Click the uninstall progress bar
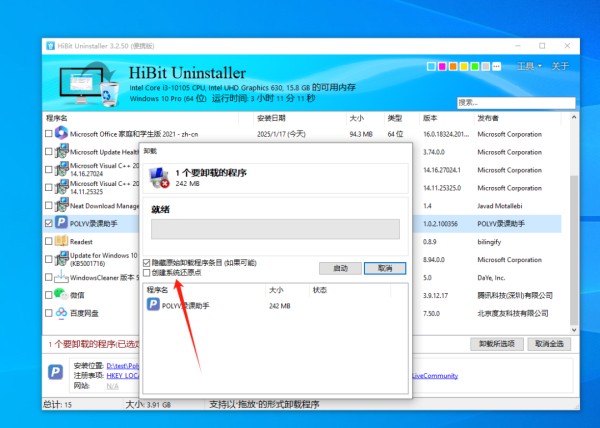The image size is (600, 428). pos(275,229)
